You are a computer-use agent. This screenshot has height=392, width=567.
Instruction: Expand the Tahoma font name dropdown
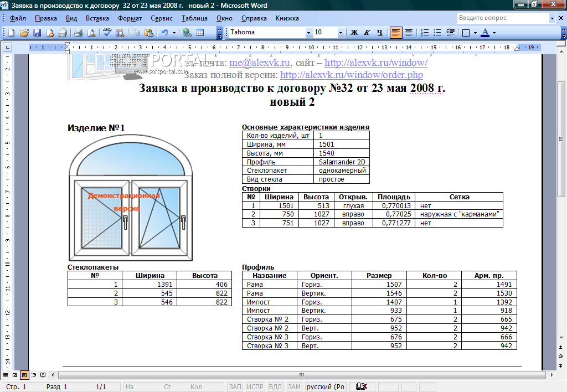(308, 33)
